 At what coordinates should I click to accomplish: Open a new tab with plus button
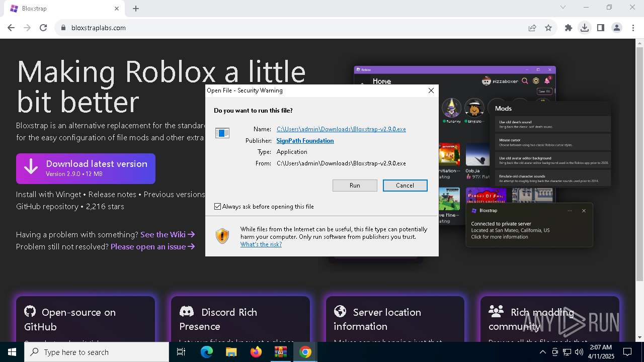tap(136, 9)
